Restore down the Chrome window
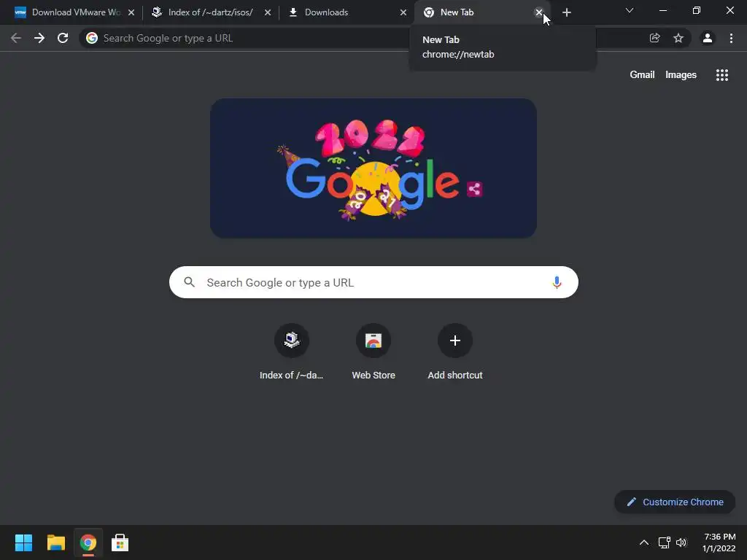The width and height of the screenshot is (747, 560). tap(697, 10)
